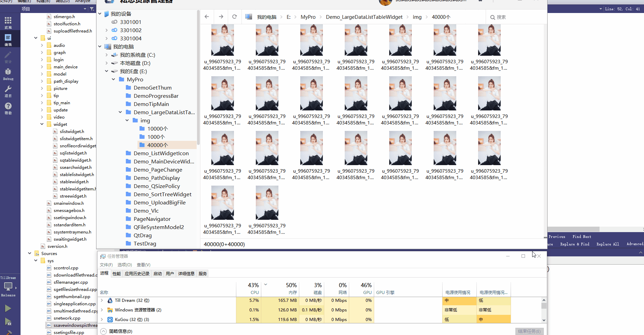
Task: Click the green Run button in Qt Creator
Action: coord(8,308)
